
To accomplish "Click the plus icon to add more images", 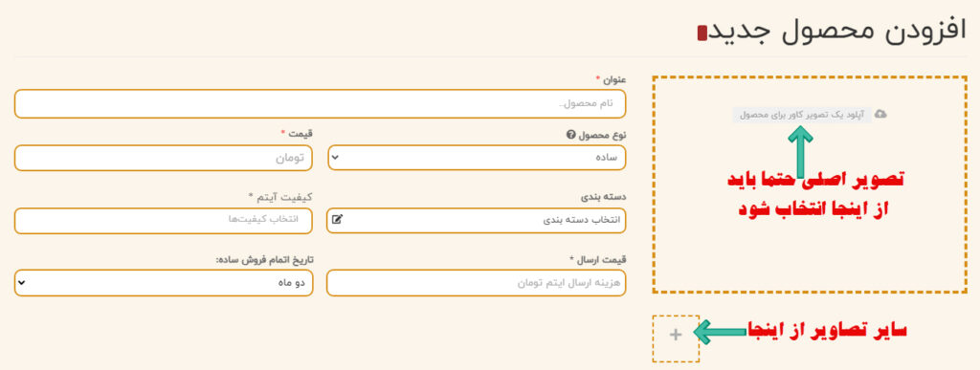I will pos(676,335).
